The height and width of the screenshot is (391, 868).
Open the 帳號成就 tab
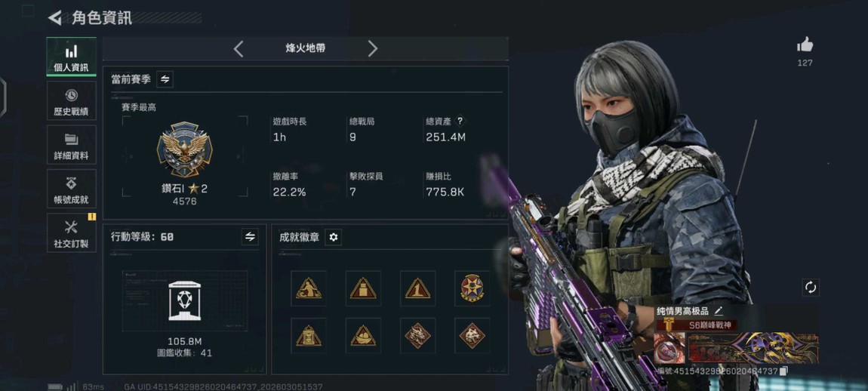pos(72,189)
